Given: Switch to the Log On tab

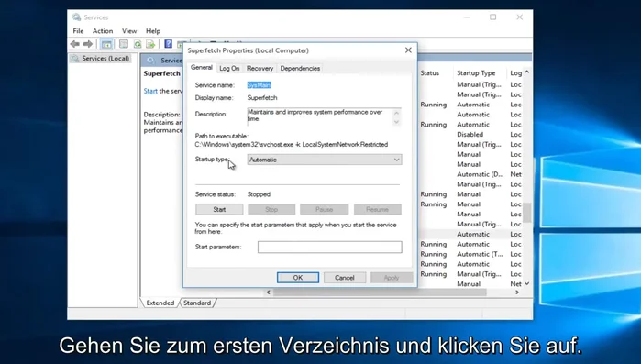Looking at the screenshot, I should 229,68.
